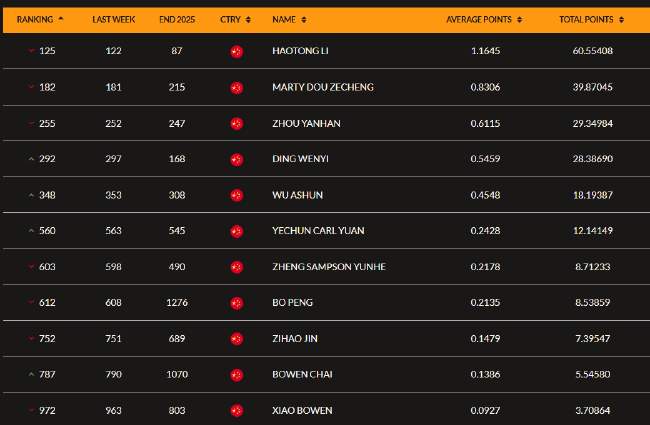Click Wu Ashun total points value 18.19387
The width and height of the screenshot is (650, 425).
click(593, 195)
